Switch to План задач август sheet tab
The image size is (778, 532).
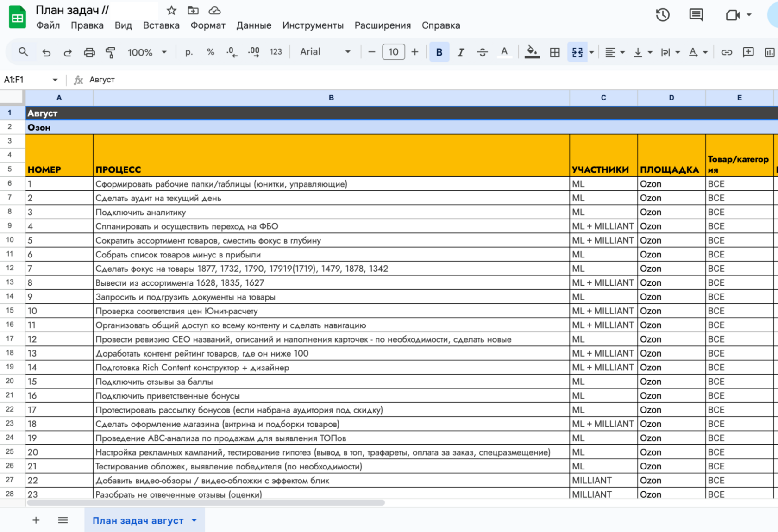coord(138,520)
